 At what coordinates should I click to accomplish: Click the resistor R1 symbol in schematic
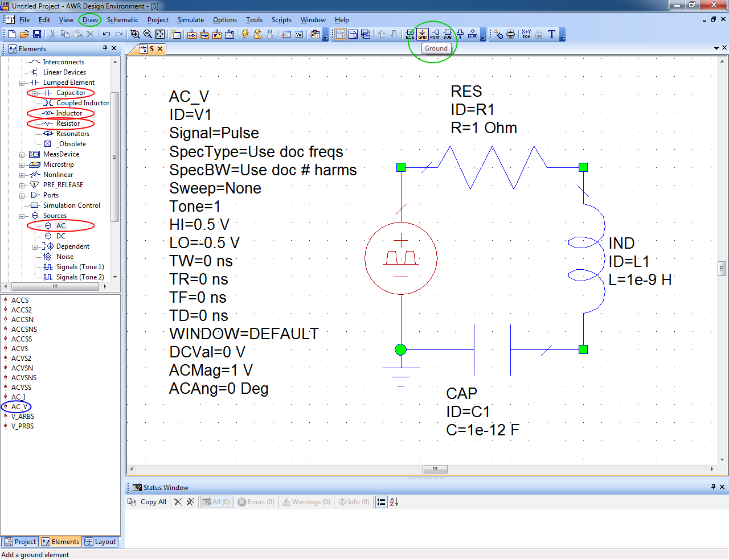tap(492, 167)
